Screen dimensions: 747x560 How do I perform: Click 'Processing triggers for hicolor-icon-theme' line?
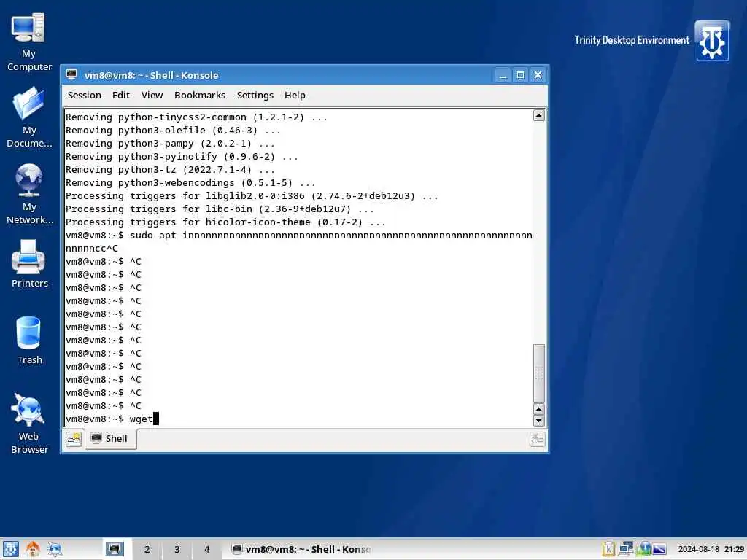coord(225,222)
